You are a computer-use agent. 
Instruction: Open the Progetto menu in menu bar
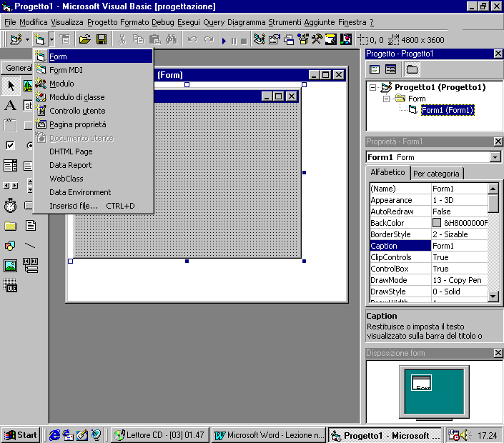pos(102,22)
